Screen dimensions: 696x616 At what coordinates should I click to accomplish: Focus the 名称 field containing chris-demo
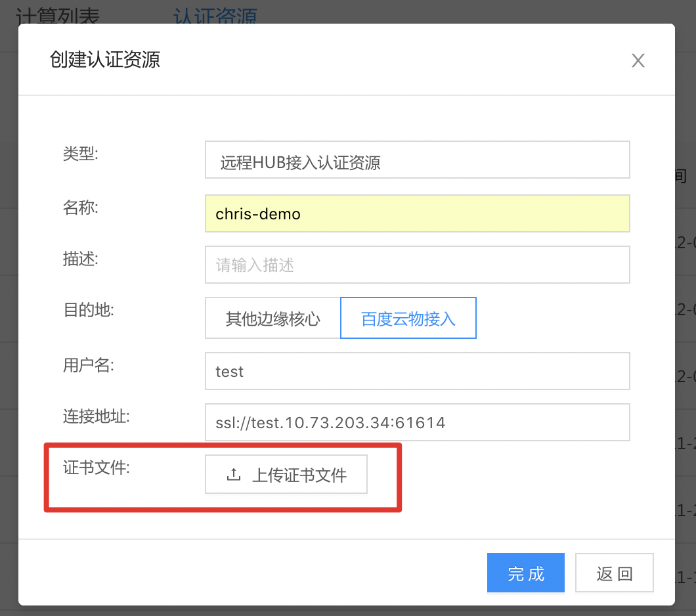pos(417,213)
